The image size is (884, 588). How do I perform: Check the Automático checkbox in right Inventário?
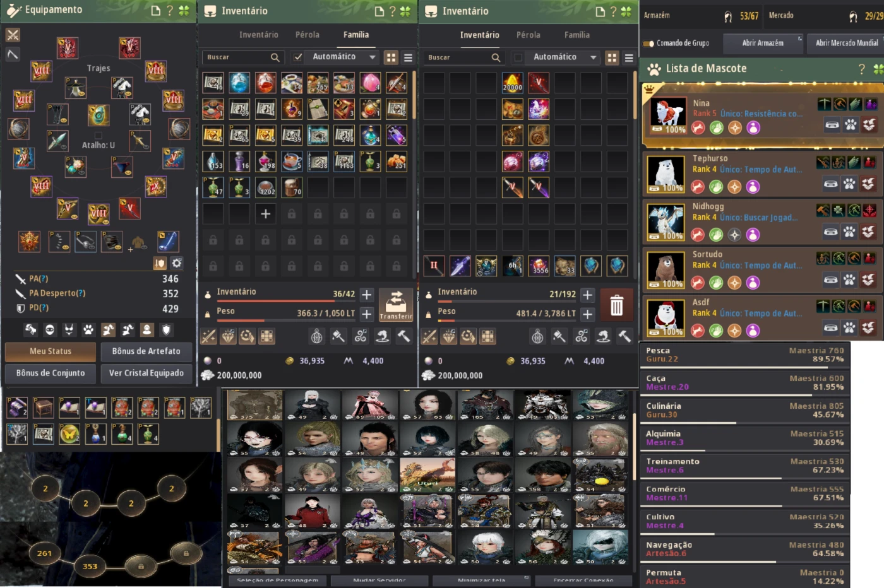coord(518,57)
